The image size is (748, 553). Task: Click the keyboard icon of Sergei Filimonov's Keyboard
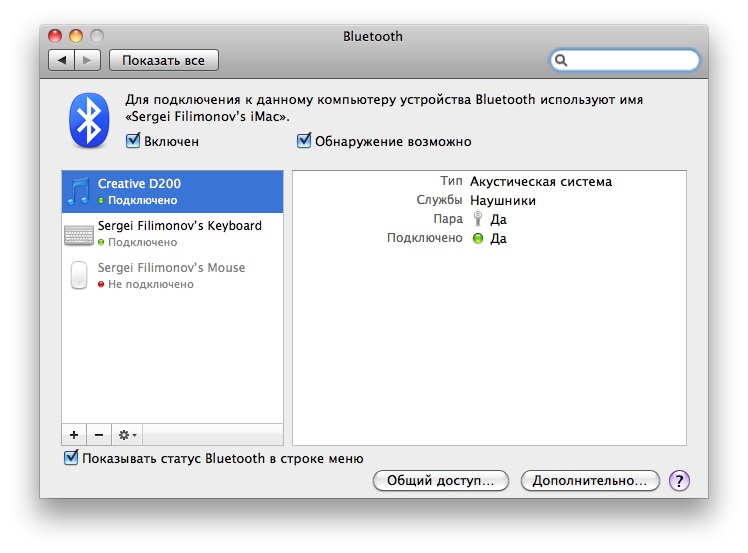pos(79,235)
